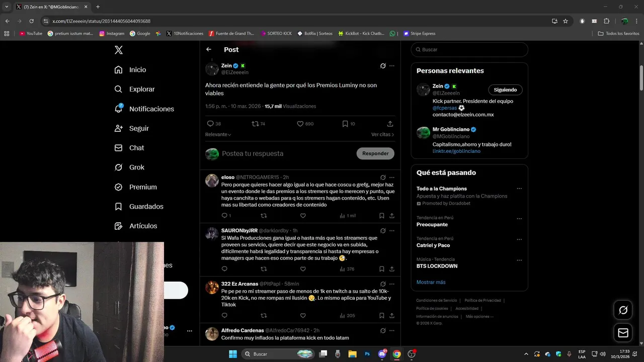This screenshot has height=362, width=644.
Task: Open Windows Start menu
Action: [x=233, y=354]
